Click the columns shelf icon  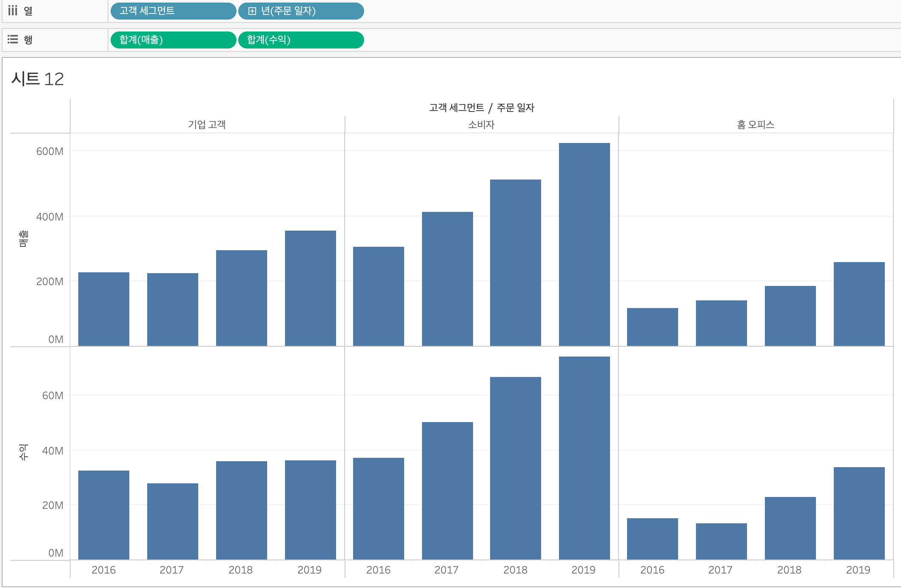[13, 11]
